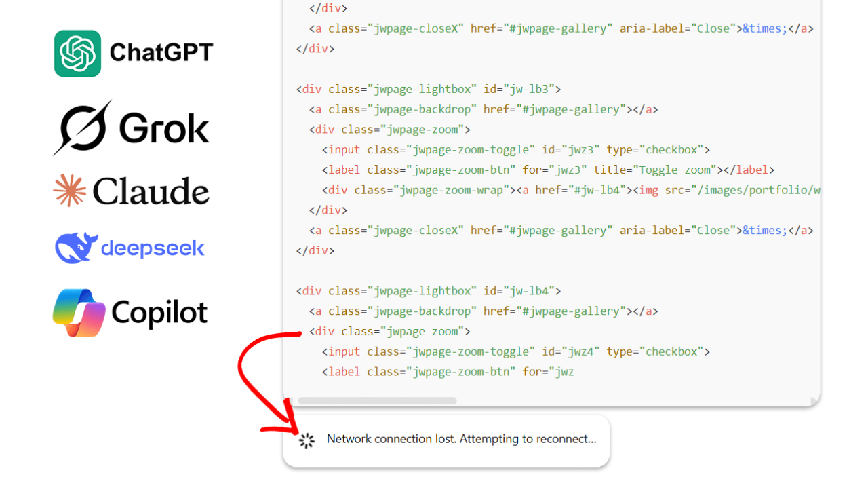Click the "Network connection lost" message text
This screenshot has width=868, height=496.
pos(461,439)
